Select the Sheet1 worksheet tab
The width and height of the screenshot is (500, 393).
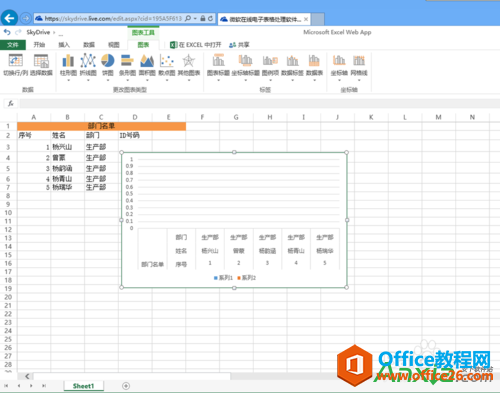click(x=83, y=386)
